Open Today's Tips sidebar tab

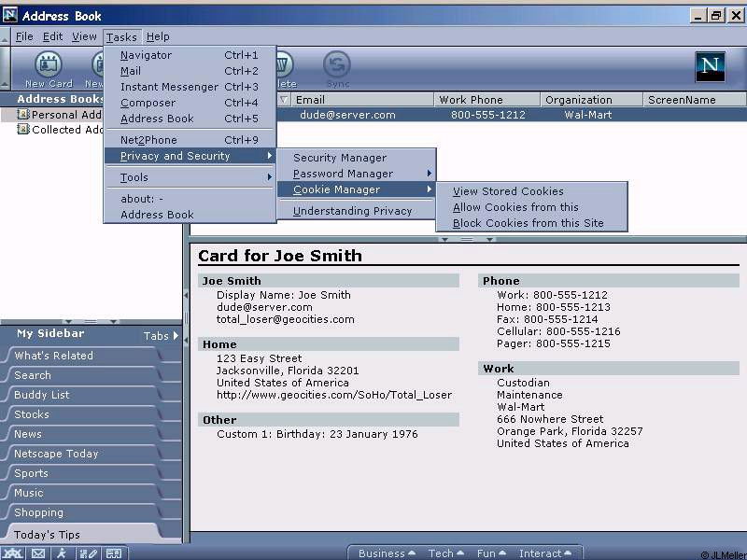click(x=83, y=534)
